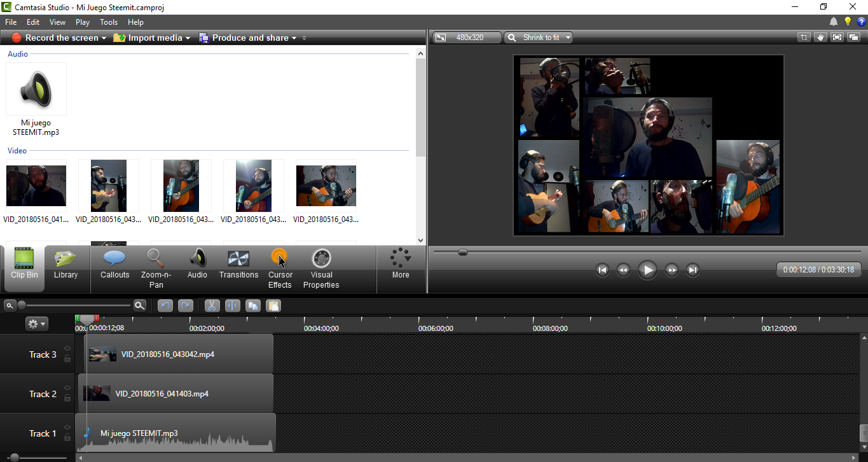Open the Cursor Effects tool
This screenshot has height=462, width=868.
pos(280,268)
